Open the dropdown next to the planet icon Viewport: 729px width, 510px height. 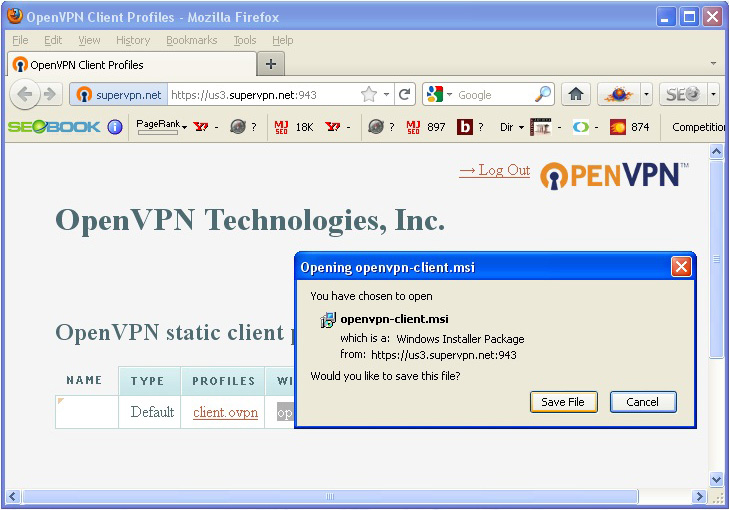point(646,94)
